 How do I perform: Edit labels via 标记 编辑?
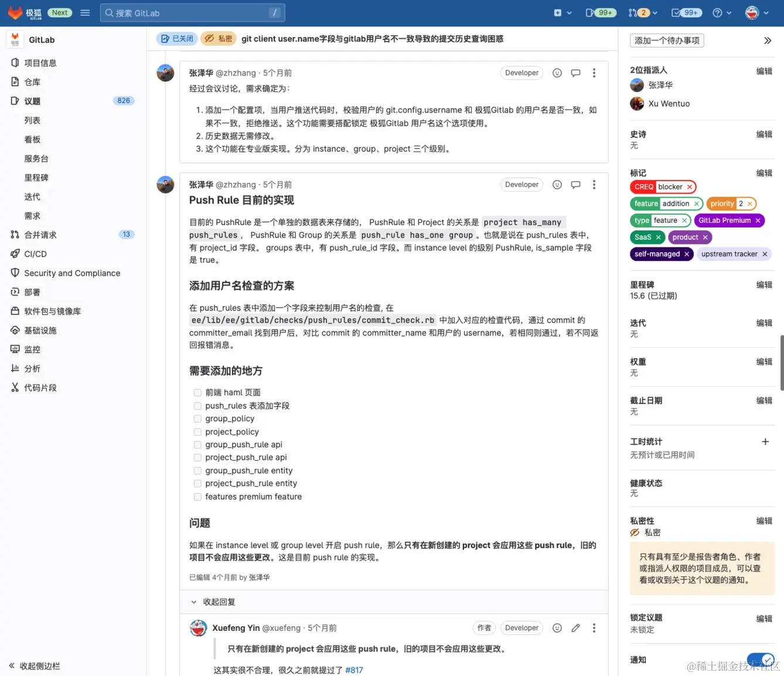pos(764,173)
